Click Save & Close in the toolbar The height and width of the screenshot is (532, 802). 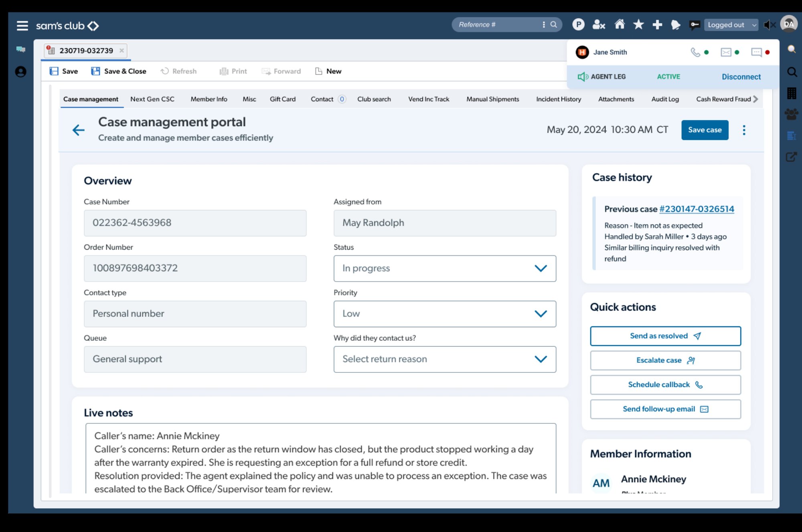(x=119, y=71)
